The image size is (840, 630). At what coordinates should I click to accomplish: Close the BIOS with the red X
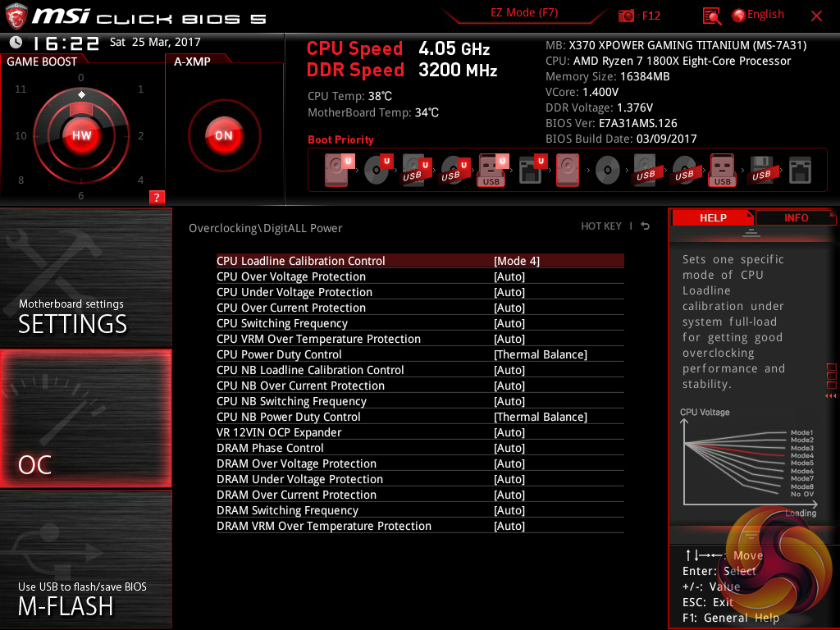[x=816, y=16]
